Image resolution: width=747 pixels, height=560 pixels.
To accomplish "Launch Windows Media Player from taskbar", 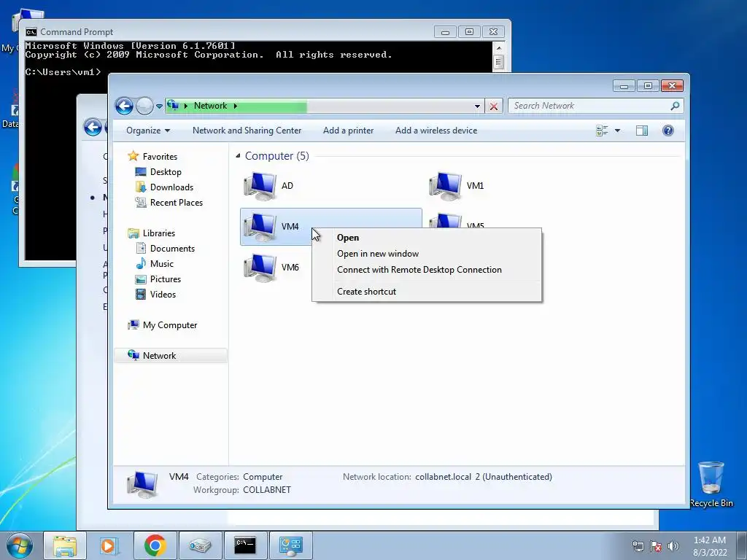I will point(109,545).
